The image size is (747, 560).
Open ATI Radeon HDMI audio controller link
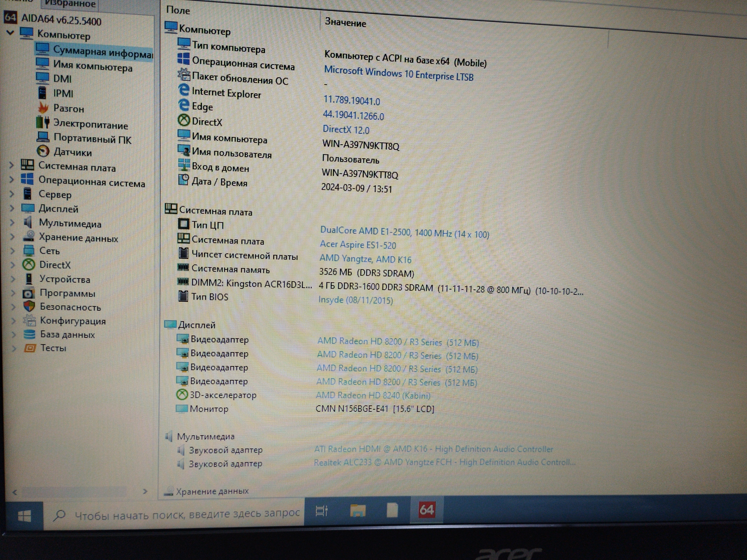[433, 449]
